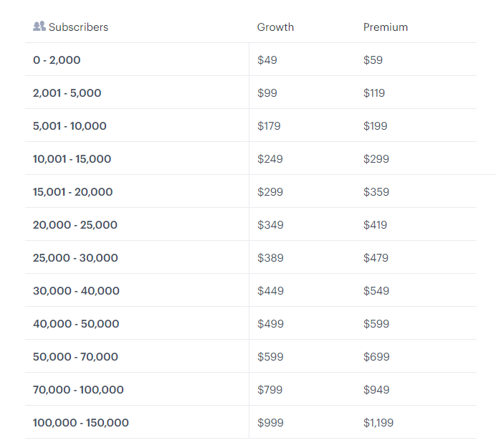Select the 70,000 - 100,000 tier

[x=78, y=390]
